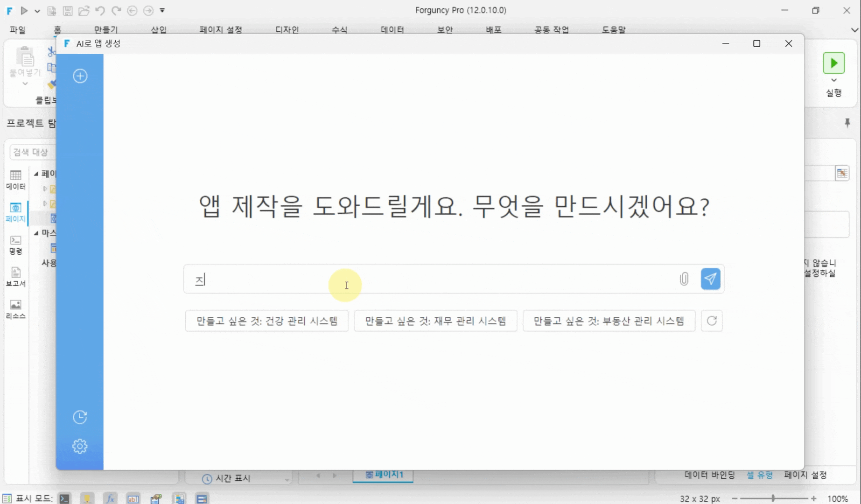
Task: Refresh the suggested prompts
Action: click(712, 321)
